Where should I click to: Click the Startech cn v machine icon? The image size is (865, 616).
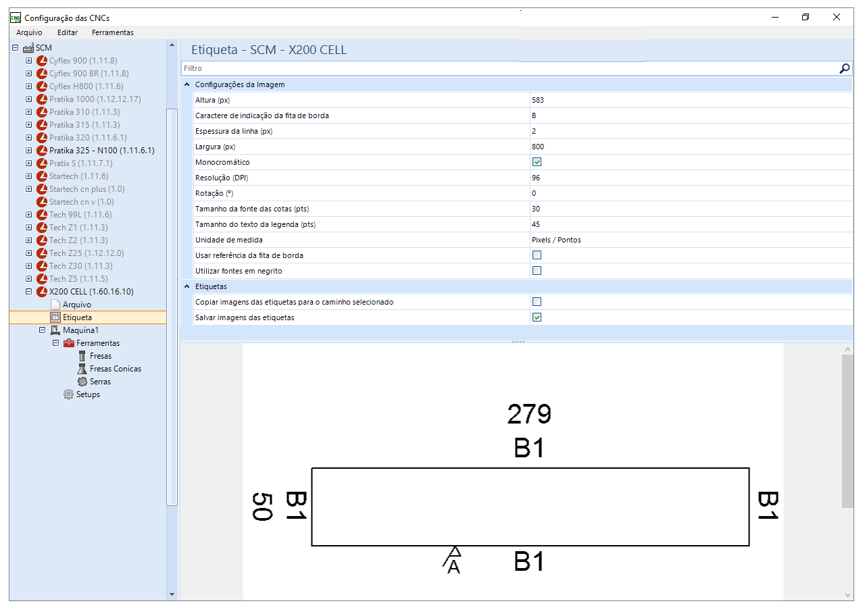click(x=42, y=202)
